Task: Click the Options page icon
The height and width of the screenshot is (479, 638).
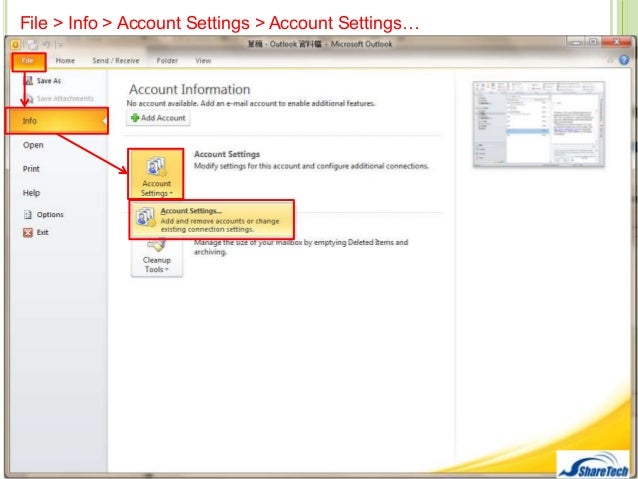Action: [x=28, y=214]
